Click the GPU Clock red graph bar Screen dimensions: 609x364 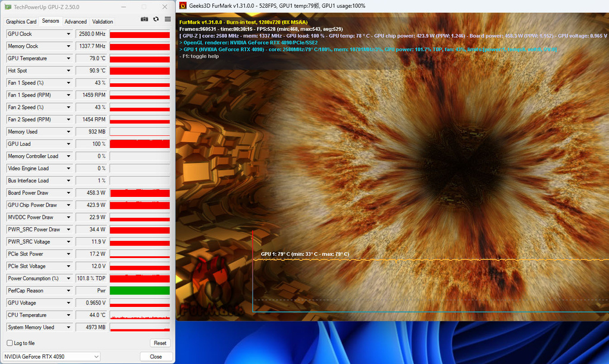pos(140,34)
